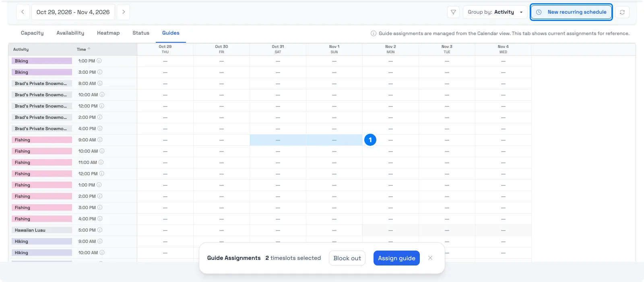644x282 pixels.
Task: Switch to the Availability tab
Action: 70,33
